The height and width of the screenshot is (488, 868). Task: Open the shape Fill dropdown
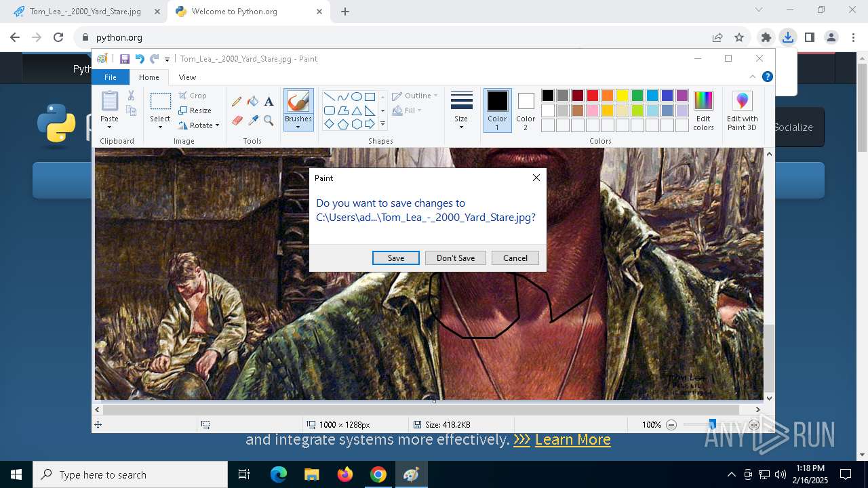pyautogui.click(x=406, y=110)
